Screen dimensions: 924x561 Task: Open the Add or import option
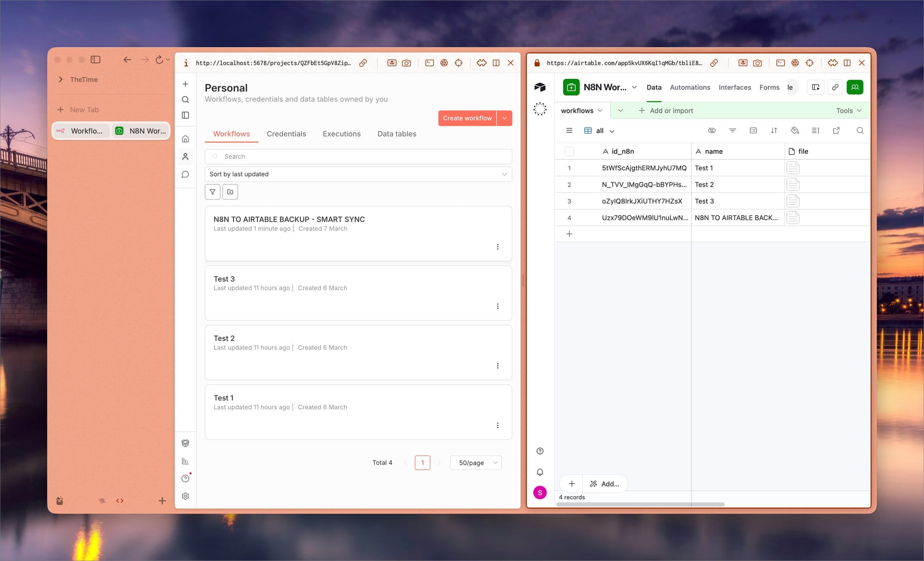pyautogui.click(x=666, y=110)
